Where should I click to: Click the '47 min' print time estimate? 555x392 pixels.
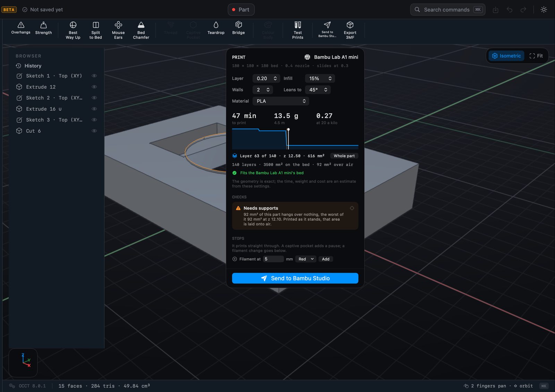tap(244, 116)
